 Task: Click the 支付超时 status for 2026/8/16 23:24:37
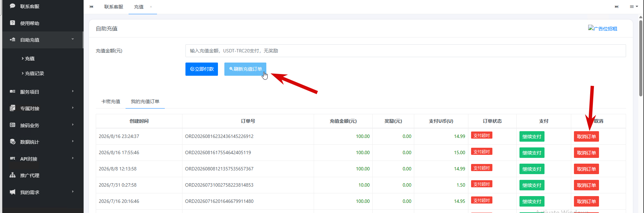482,135
